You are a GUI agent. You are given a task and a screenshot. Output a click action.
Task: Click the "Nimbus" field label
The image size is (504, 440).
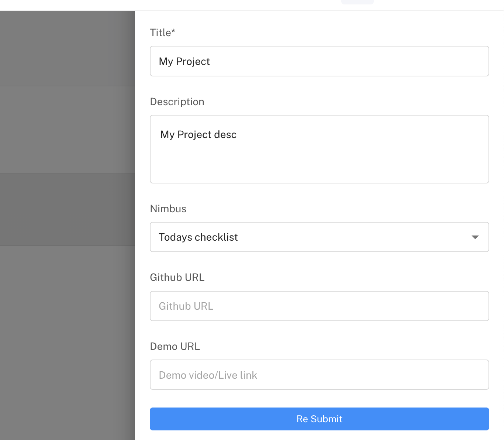[x=168, y=209]
